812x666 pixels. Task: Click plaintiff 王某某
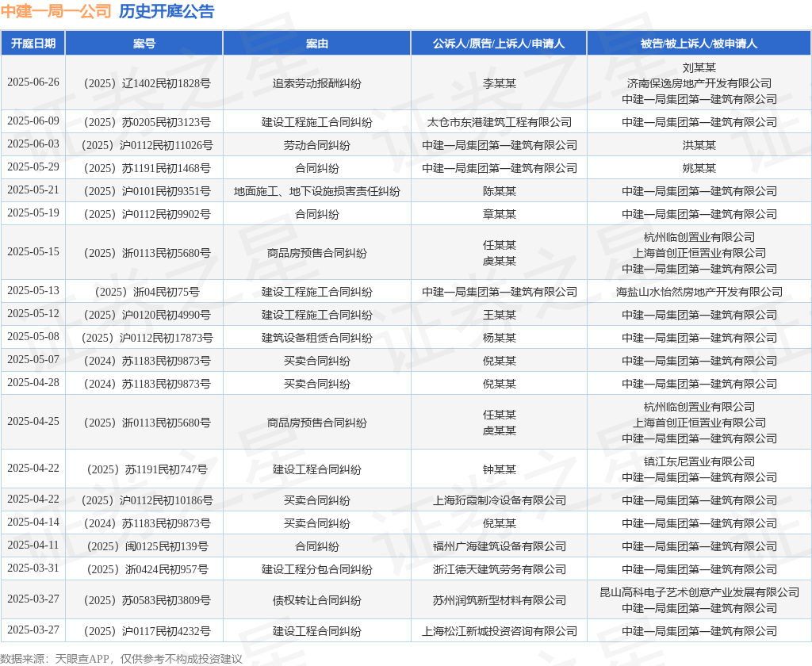click(x=500, y=315)
